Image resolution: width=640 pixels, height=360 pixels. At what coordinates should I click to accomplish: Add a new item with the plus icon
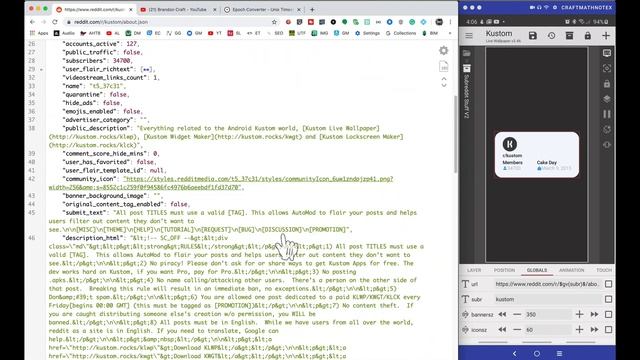click(606, 36)
